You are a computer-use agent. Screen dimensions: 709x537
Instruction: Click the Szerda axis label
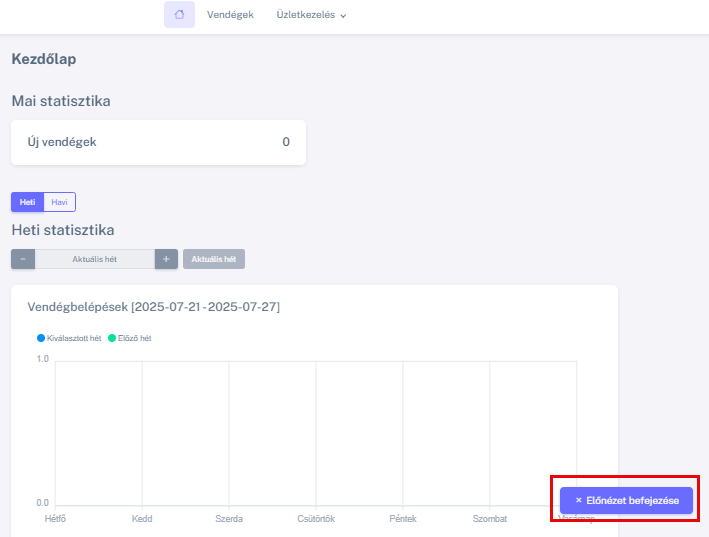point(229,518)
